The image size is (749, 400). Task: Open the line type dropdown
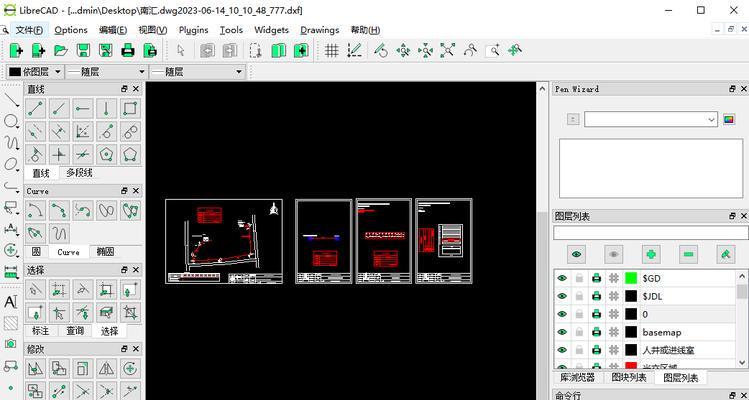click(x=197, y=72)
